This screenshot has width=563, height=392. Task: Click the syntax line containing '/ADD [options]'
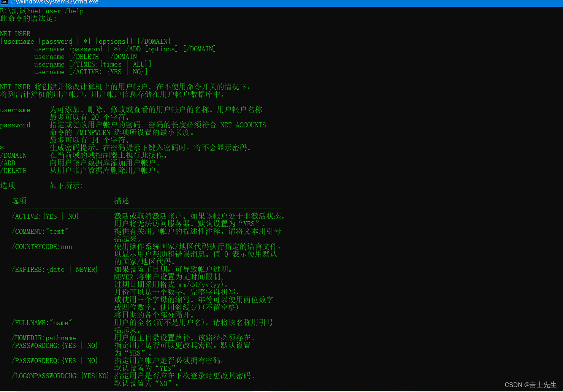tap(125, 49)
